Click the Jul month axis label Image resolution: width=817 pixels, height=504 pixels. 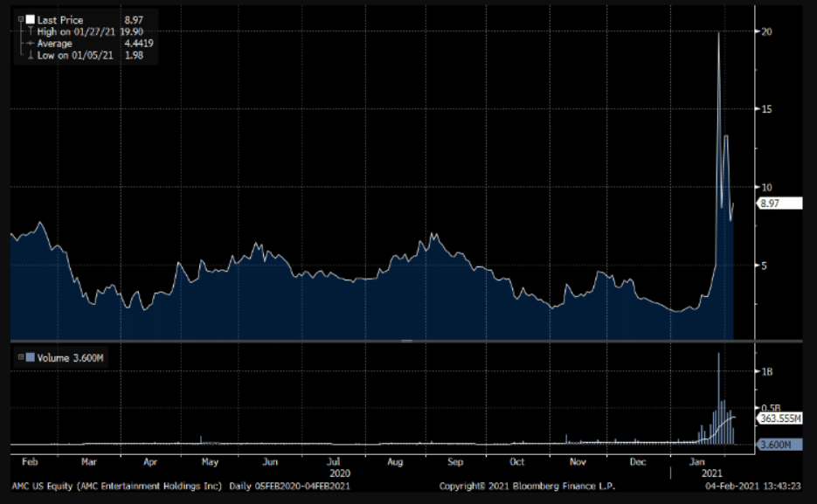coord(334,462)
